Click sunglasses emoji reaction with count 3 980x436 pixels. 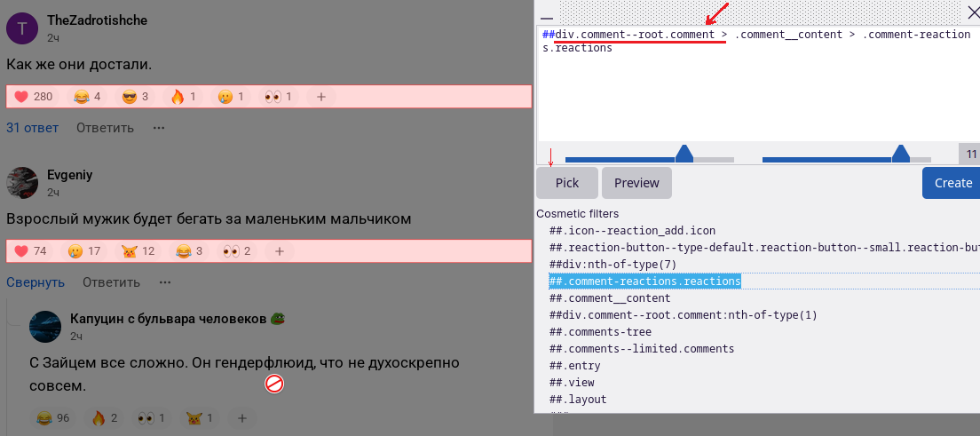pos(135,97)
